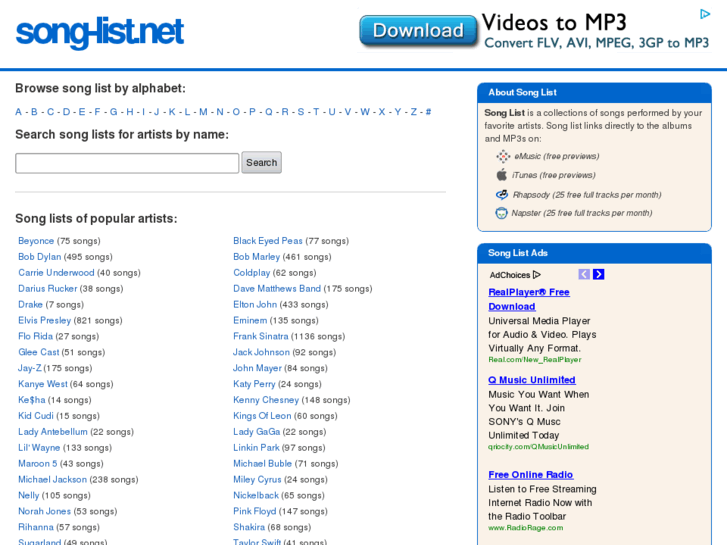Open John Mayer song list

[257, 368]
